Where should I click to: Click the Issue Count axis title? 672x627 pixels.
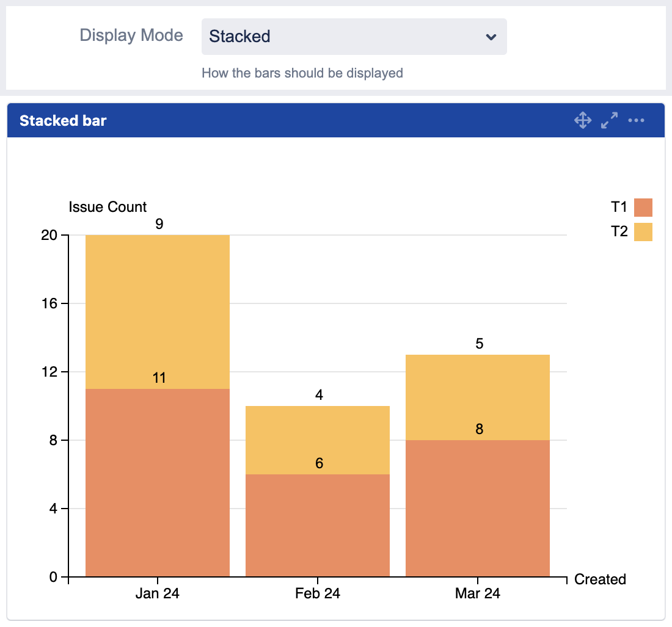pyautogui.click(x=107, y=207)
